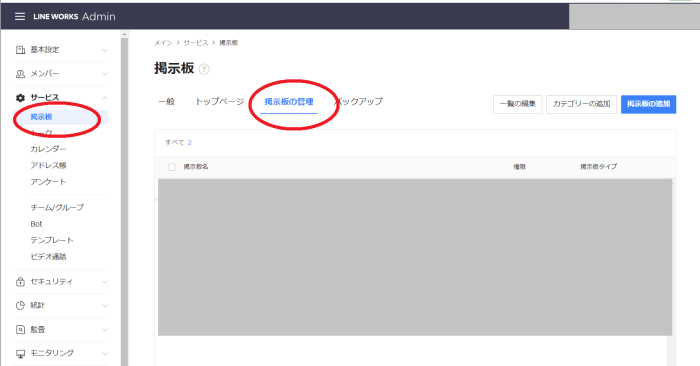Click the 掲示板 breadcrumb item

click(228, 43)
